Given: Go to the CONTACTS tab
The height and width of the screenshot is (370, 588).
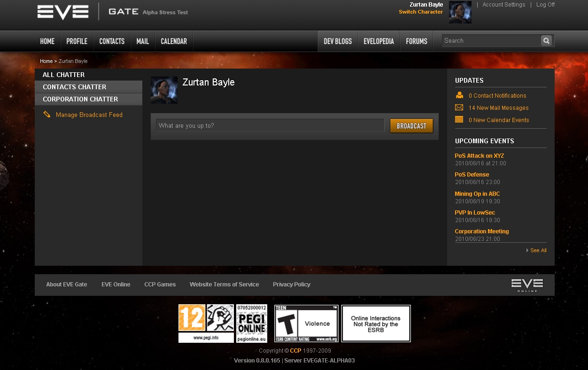Looking at the screenshot, I should tap(112, 41).
